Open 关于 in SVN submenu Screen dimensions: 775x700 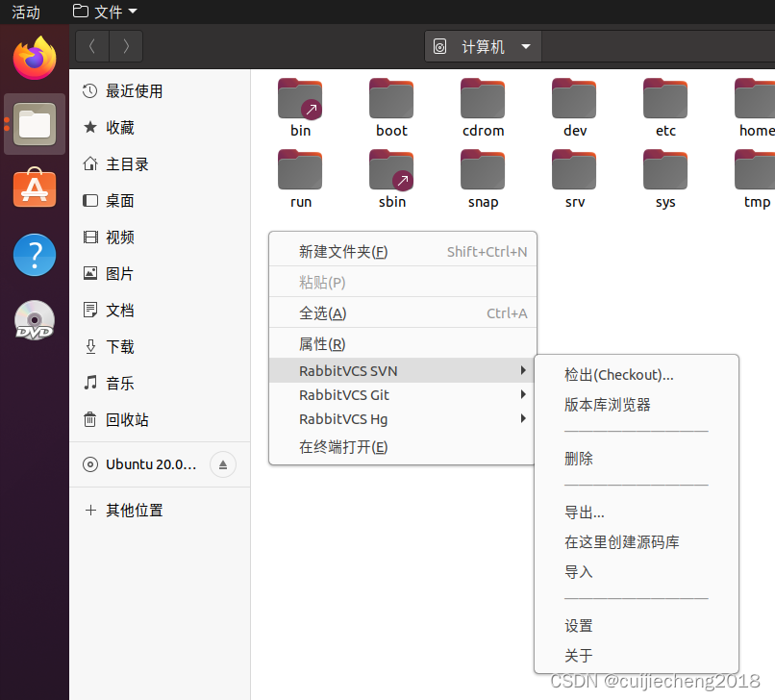pos(637,656)
